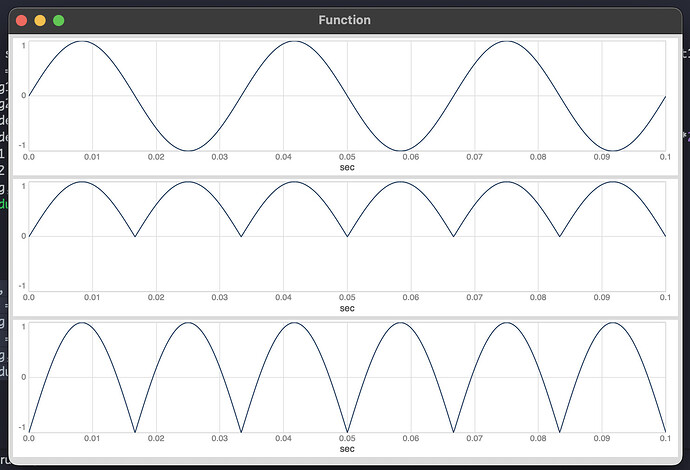Click the 0.05 x-axis tick in top plot
This screenshot has height=470, width=690.
tap(347, 157)
